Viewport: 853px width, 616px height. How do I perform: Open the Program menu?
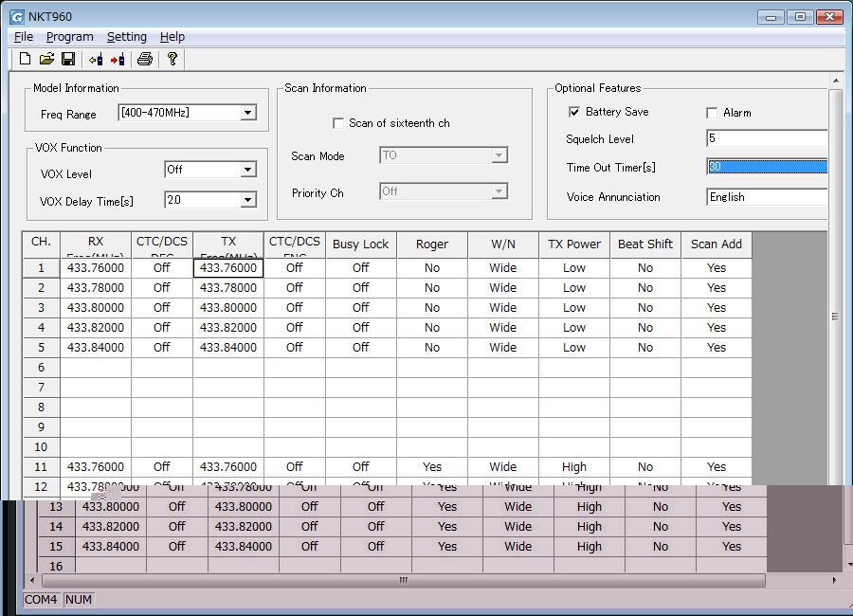tap(69, 37)
